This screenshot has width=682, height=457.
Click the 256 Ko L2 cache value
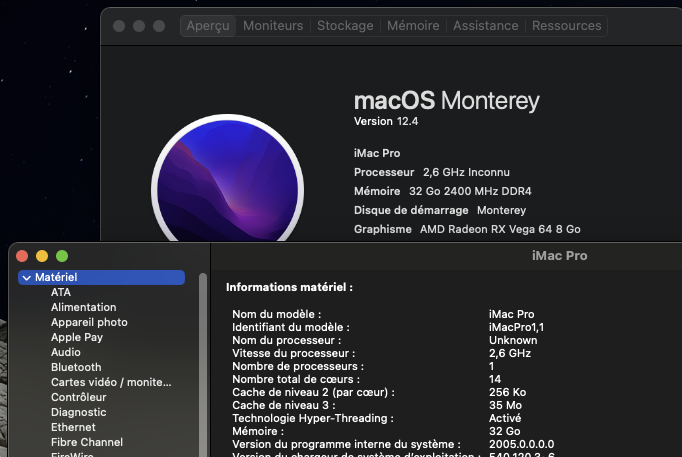point(508,392)
